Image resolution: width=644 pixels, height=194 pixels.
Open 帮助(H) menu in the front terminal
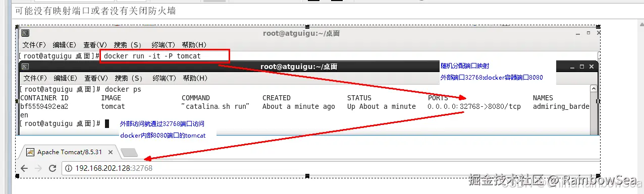tap(195, 78)
